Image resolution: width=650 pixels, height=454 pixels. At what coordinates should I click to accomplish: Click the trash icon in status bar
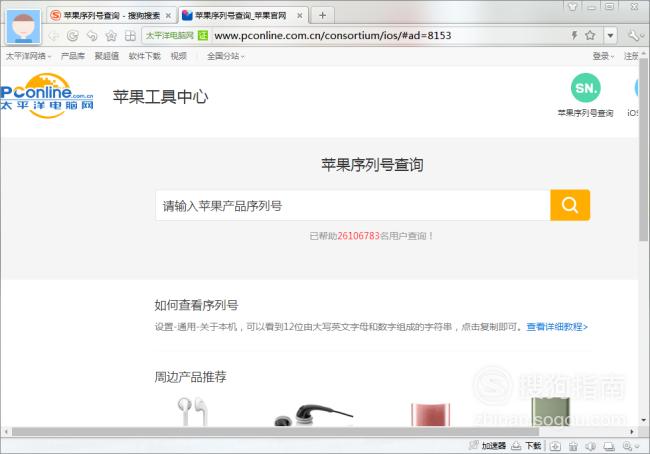(x=573, y=446)
